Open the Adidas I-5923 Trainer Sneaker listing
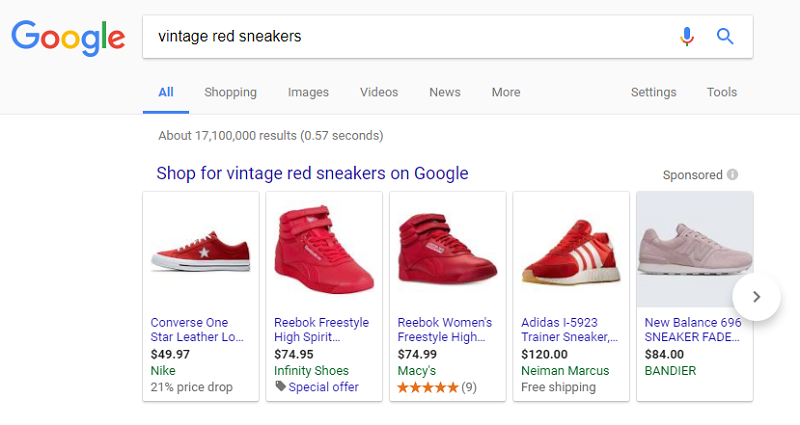Viewport: 800px width, 425px height. click(569, 330)
